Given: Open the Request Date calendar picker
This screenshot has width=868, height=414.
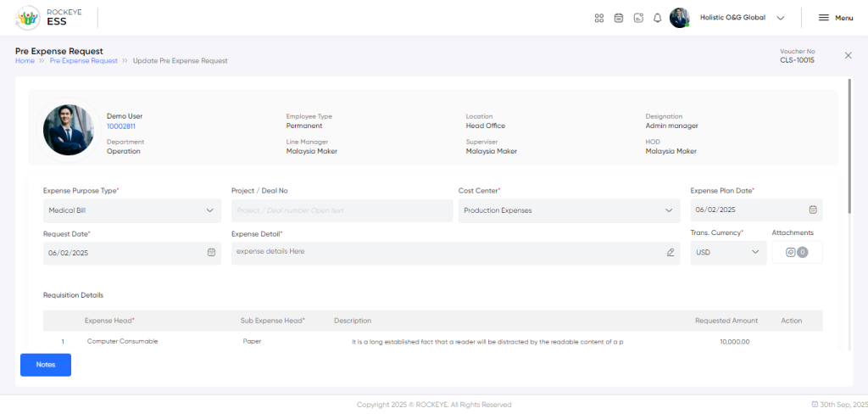Looking at the screenshot, I should coord(211,252).
